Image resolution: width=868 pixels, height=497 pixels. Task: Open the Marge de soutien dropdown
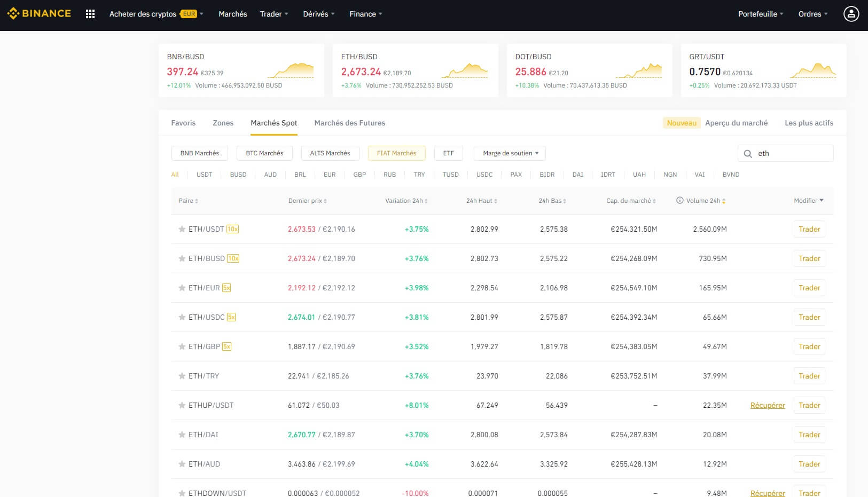[509, 153]
